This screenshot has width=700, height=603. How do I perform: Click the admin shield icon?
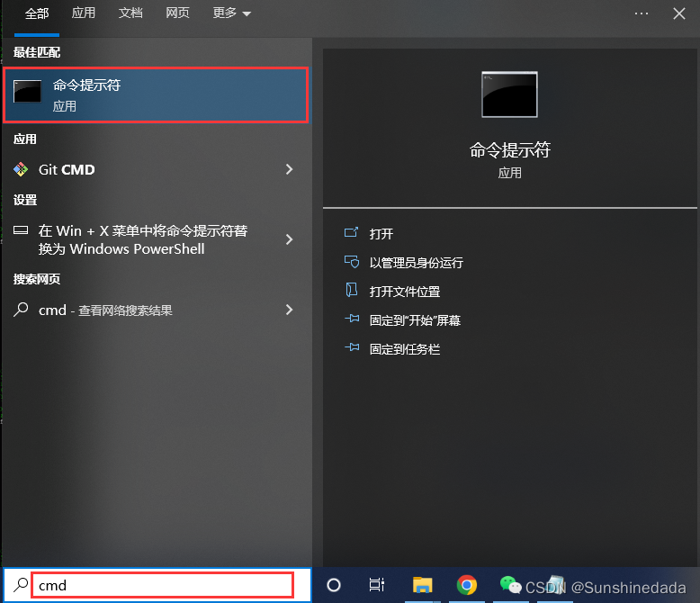pos(351,262)
